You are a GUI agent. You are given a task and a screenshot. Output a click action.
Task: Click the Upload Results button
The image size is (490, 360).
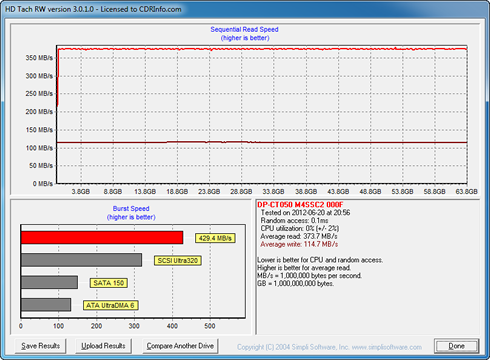click(x=103, y=346)
